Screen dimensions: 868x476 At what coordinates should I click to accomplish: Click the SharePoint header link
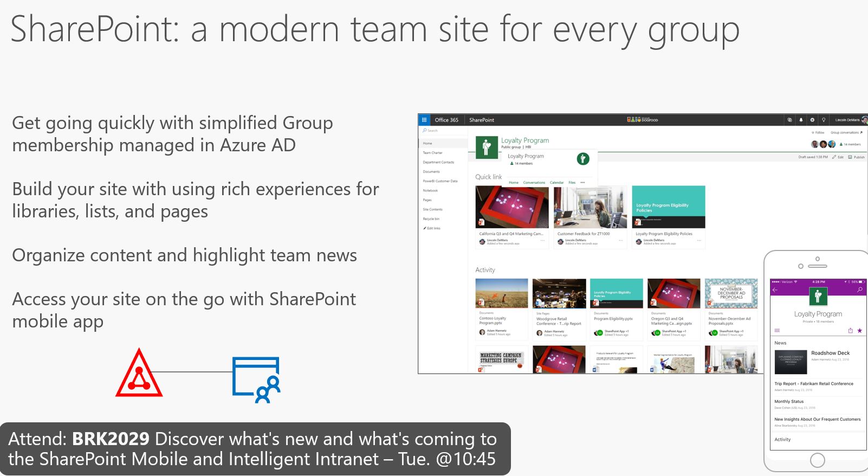(x=482, y=120)
